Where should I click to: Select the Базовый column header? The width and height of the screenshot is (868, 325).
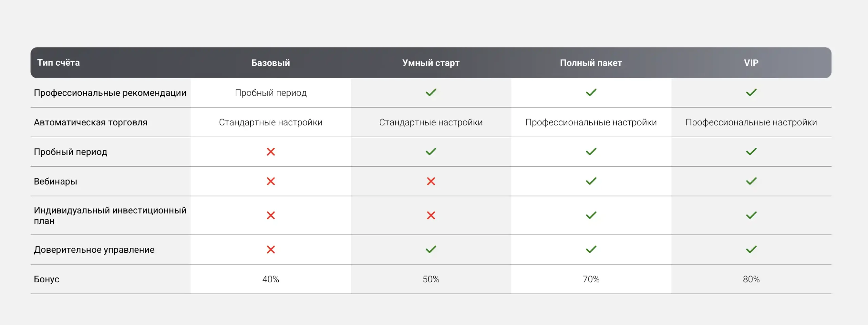coord(271,63)
